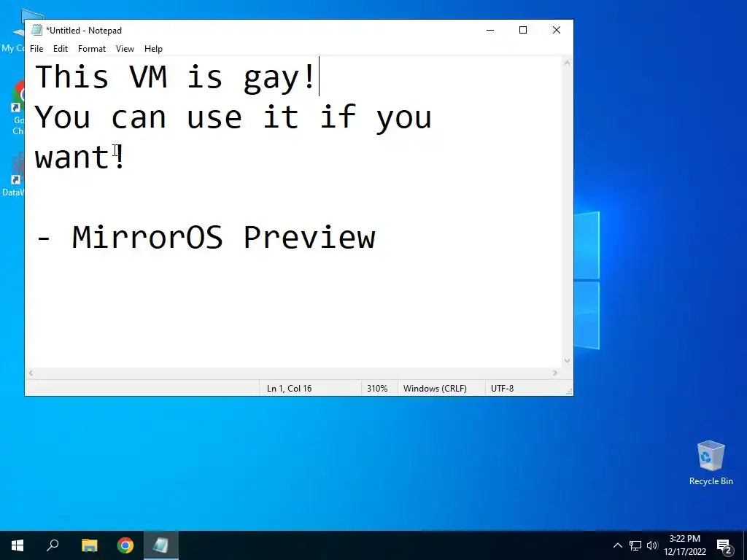The image size is (747, 560).
Task: Click the Notepad taskbar button
Action: tap(160, 545)
